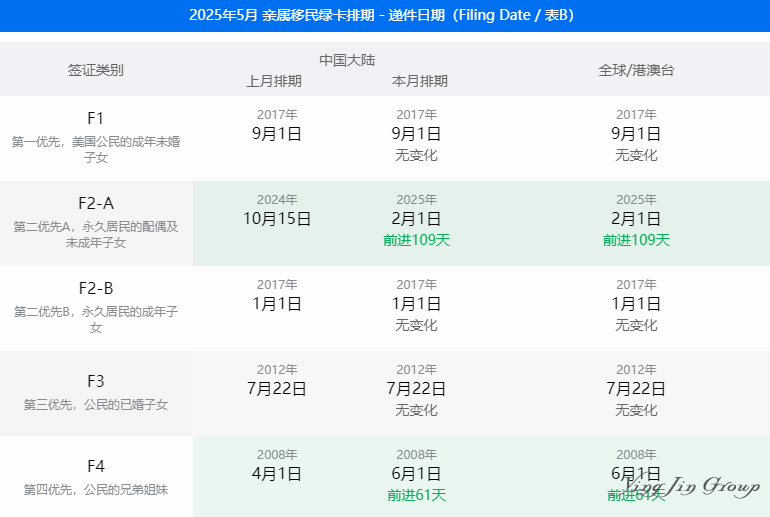
Task: Select 无变化 under F3 本月排期
Action: [x=416, y=410]
